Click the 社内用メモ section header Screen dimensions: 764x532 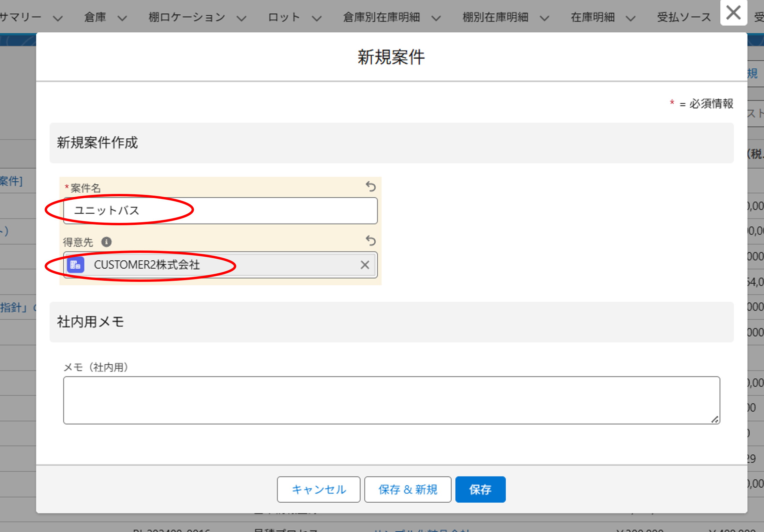[x=391, y=322]
